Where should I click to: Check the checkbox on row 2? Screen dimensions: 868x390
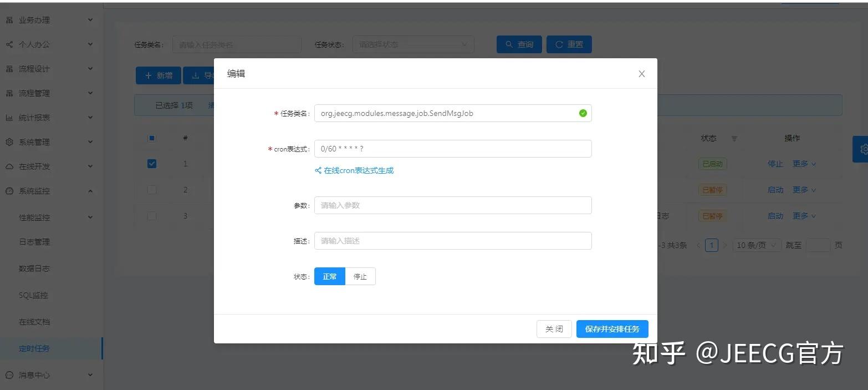pos(151,190)
